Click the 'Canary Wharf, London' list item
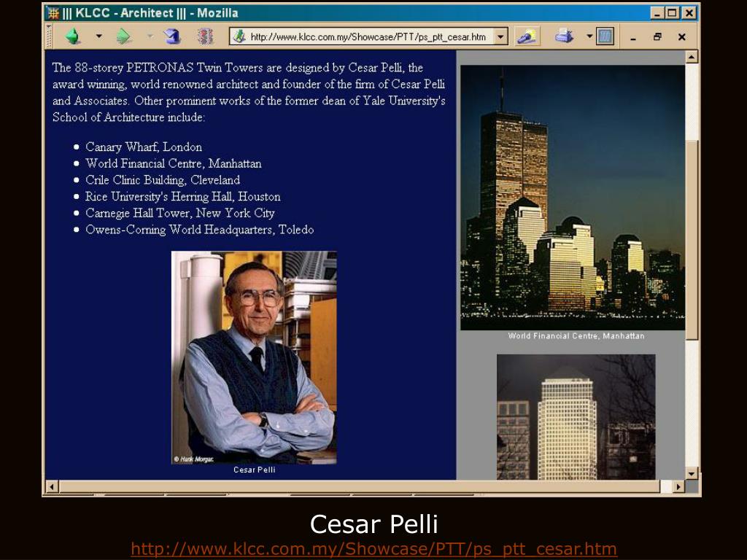 point(144,147)
